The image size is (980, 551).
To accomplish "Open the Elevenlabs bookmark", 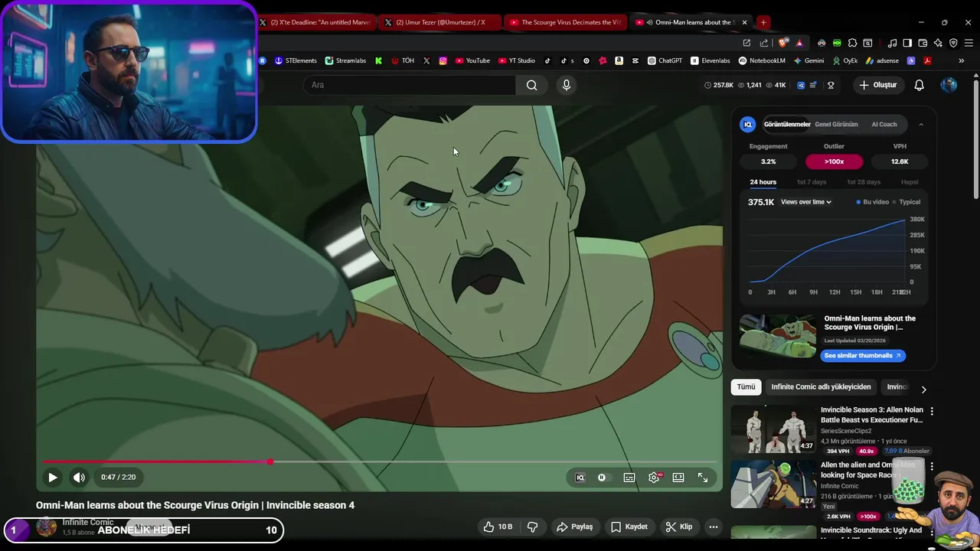I will click(710, 60).
